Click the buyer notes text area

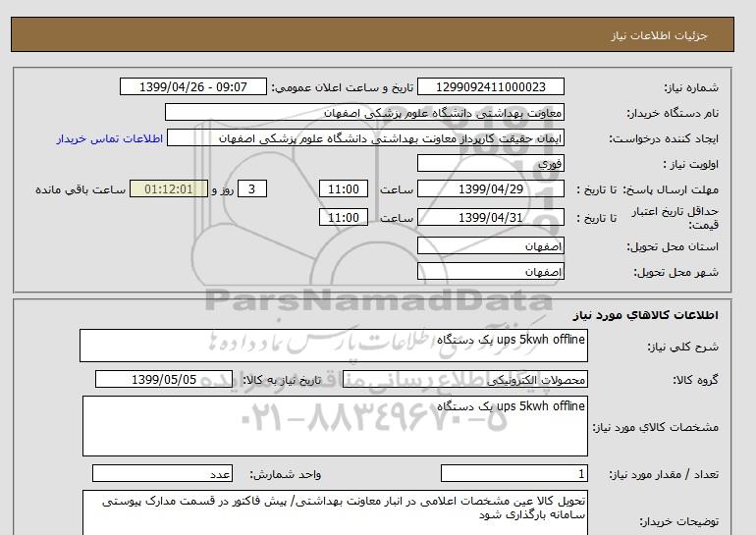click(x=335, y=513)
